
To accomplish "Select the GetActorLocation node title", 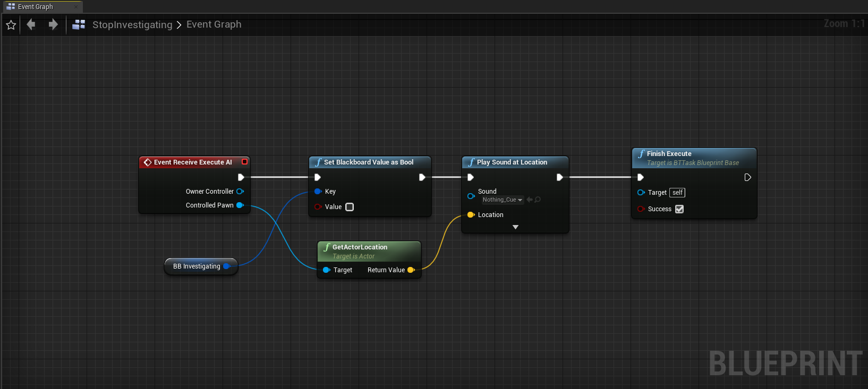I will (x=360, y=247).
